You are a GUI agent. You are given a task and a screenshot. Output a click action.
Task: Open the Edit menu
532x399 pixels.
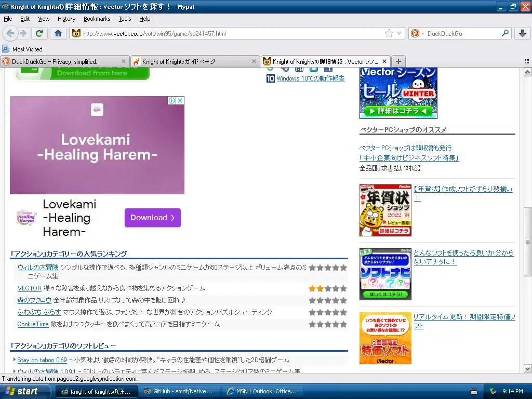(x=25, y=19)
